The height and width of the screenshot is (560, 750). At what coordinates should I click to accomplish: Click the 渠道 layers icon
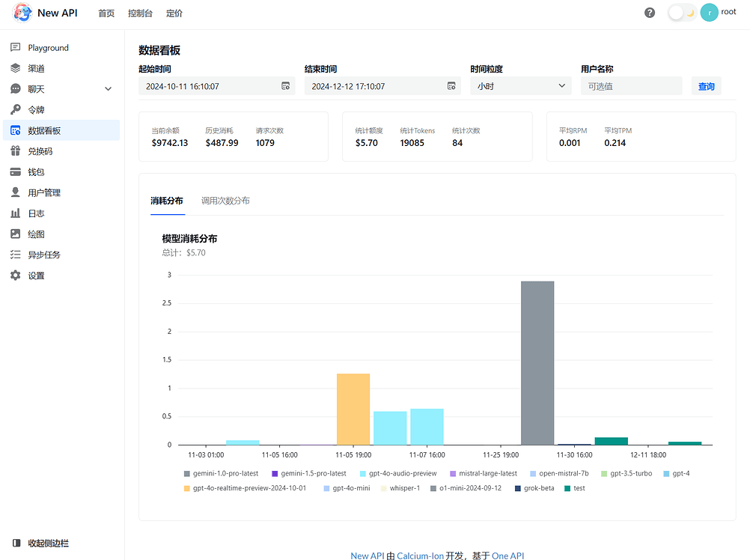point(15,68)
